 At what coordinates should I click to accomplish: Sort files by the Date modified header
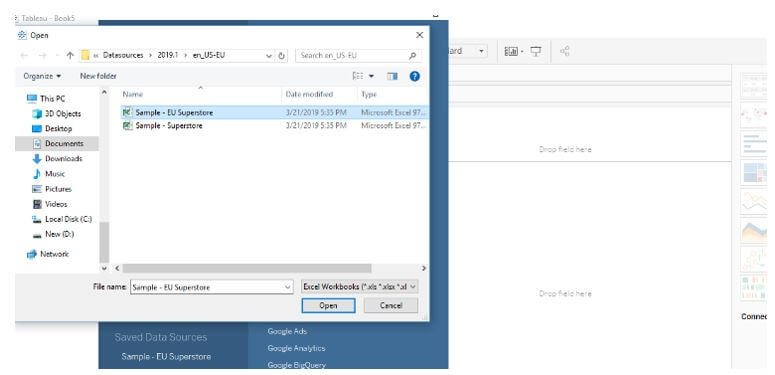(320, 94)
